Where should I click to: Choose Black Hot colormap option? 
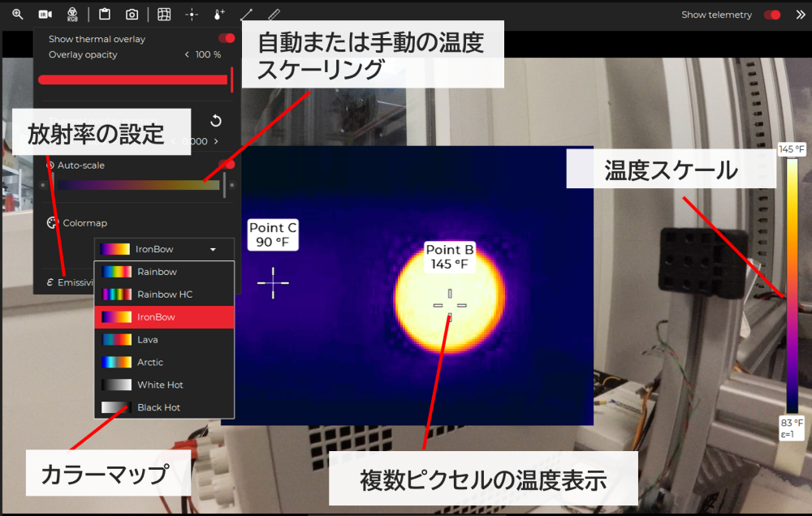click(164, 407)
